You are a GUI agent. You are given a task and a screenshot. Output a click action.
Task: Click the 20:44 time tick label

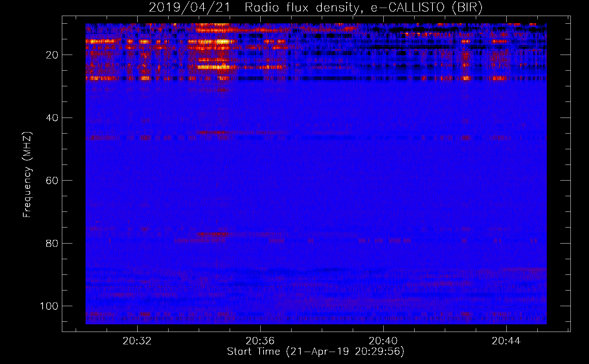[506, 341]
